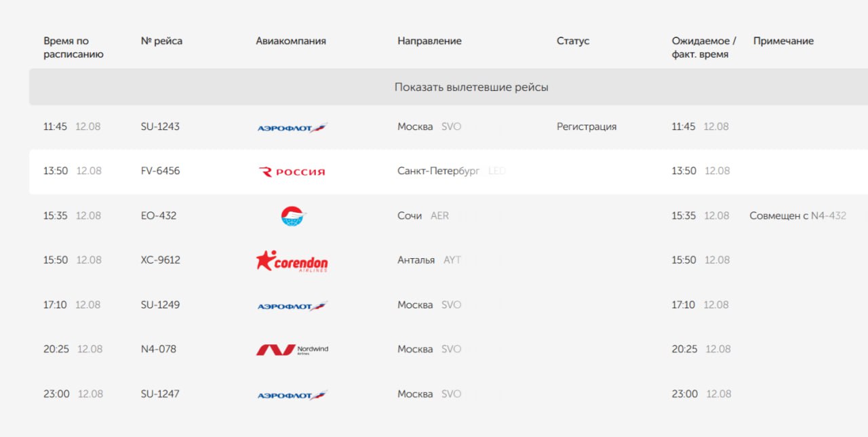This screenshot has width=868, height=437.
Task: Open flight number XC-9612
Action: pos(161,259)
